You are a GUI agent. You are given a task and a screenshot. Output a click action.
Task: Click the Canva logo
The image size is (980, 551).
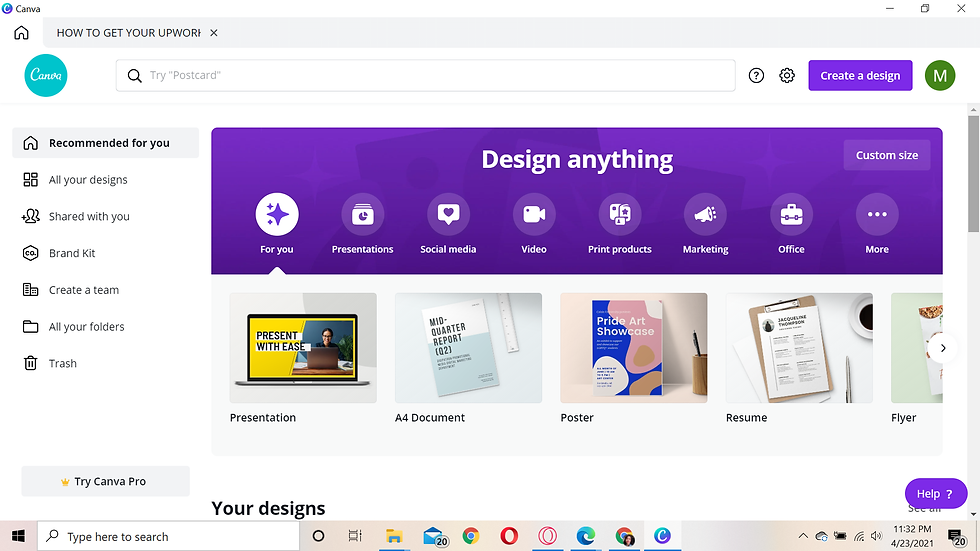click(x=46, y=76)
